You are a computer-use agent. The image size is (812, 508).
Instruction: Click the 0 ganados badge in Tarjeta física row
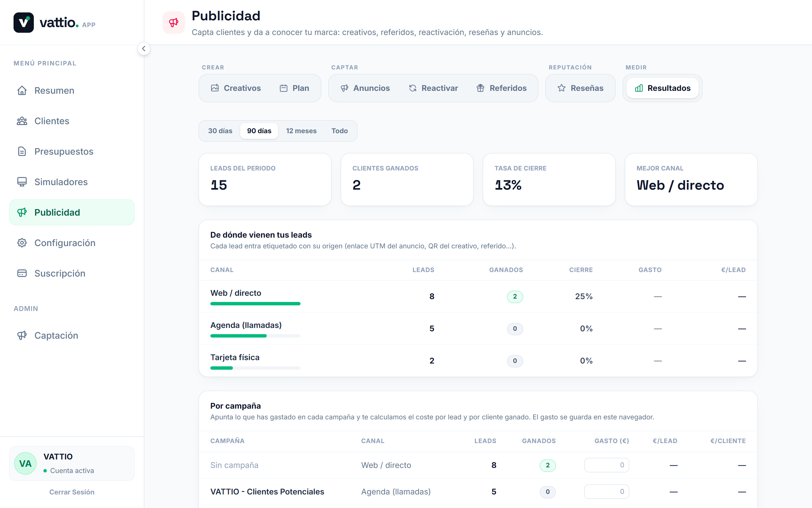point(515,361)
